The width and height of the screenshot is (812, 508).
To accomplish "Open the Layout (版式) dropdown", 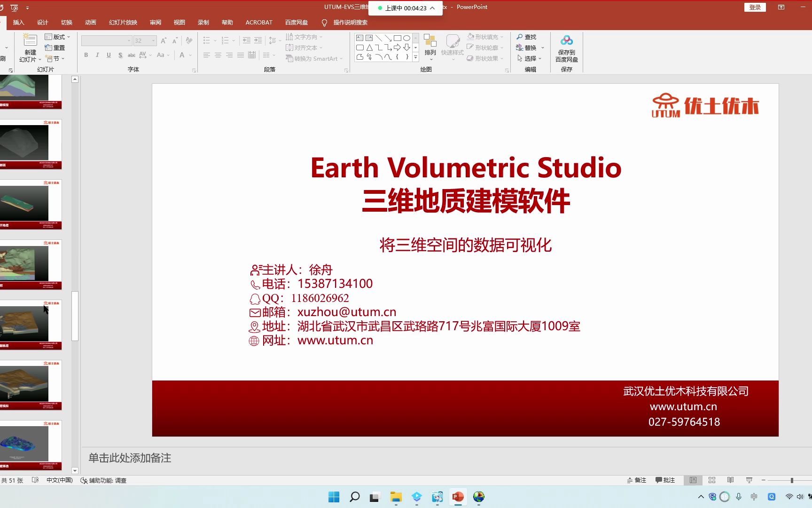I will click(57, 37).
